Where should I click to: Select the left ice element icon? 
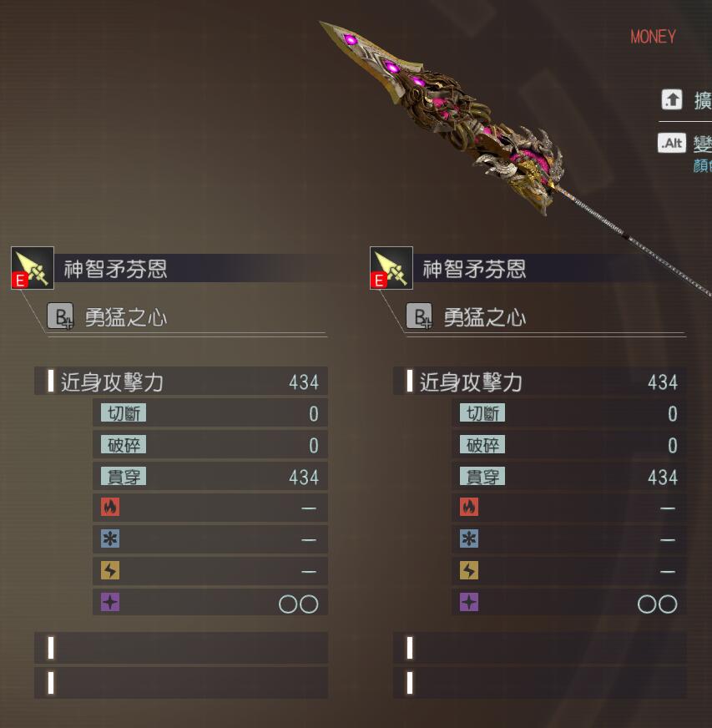click(x=110, y=538)
